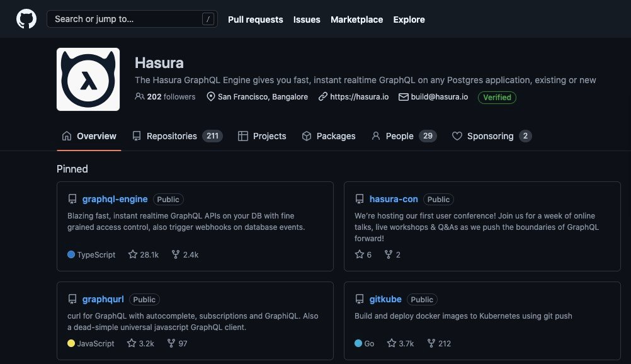Open the Sponsoring tab
Screen dimensions: 631x364
tap(491, 136)
